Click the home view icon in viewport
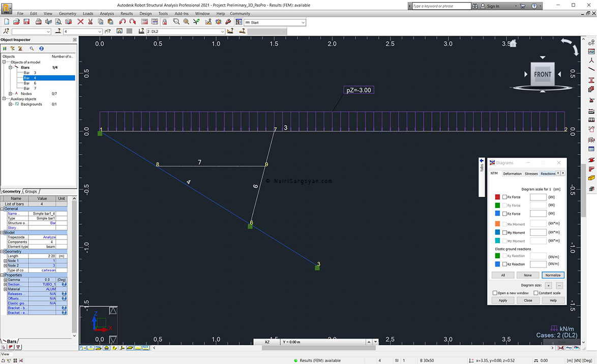The height and width of the screenshot is (364, 597). tap(513, 43)
